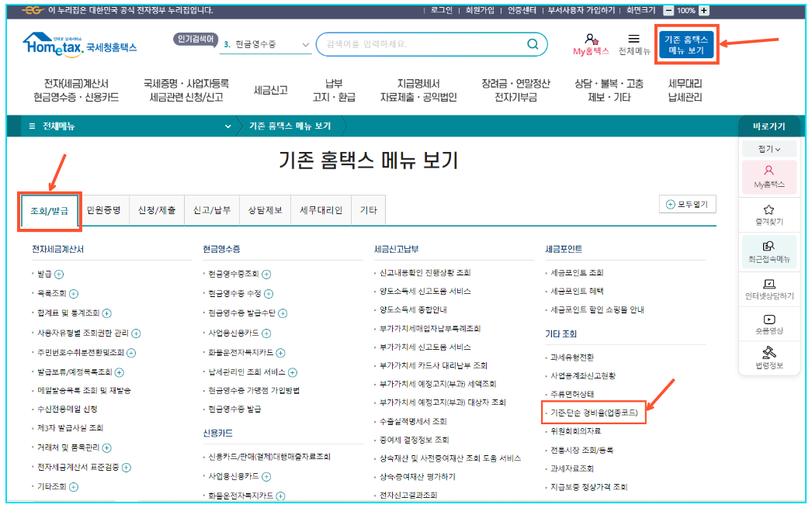This screenshot has width=812, height=508.
Task: Select the 법령정보 gavel icon
Action: (768, 358)
